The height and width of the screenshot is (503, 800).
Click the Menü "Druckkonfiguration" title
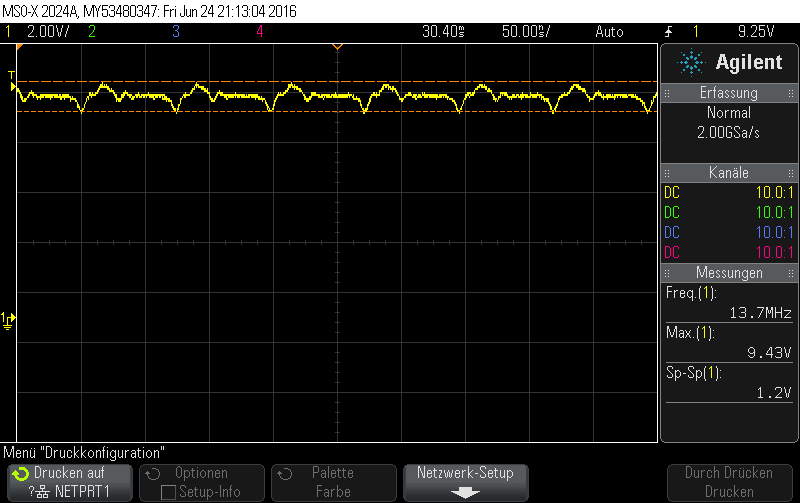pyautogui.click(x=84, y=453)
